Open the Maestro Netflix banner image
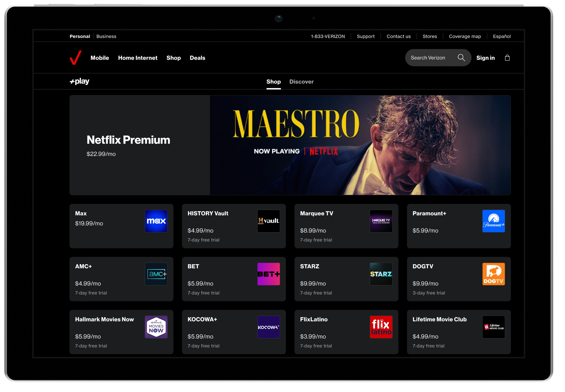The height and width of the screenshot is (392, 565). click(360, 145)
